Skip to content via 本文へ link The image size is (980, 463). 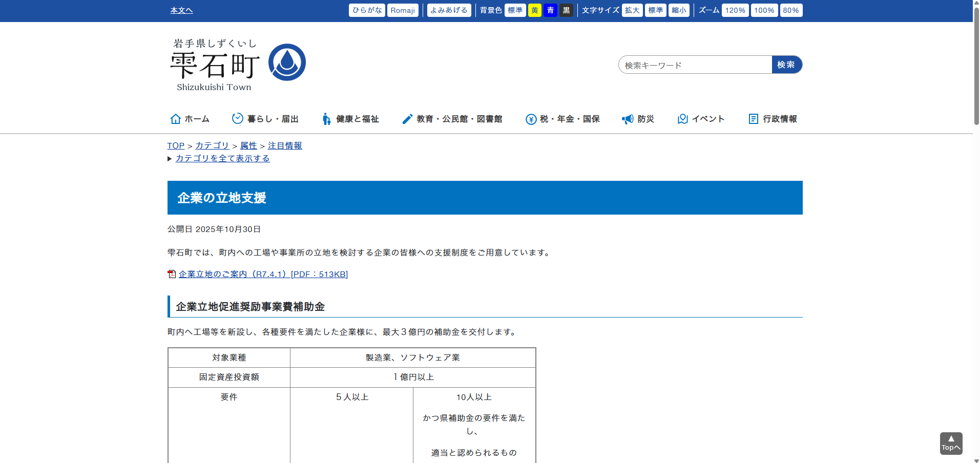click(x=181, y=10)
